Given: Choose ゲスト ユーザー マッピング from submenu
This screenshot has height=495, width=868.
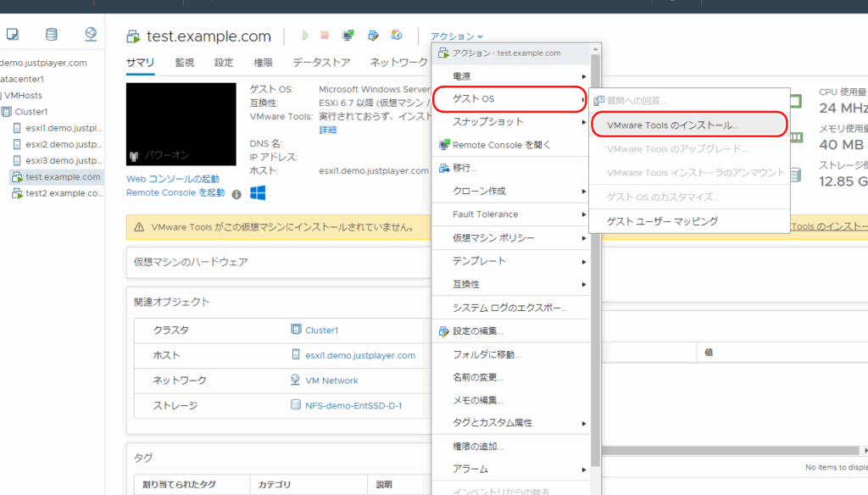Looking at the screenshot, I should pyautogui.click(x=662, y=221).
